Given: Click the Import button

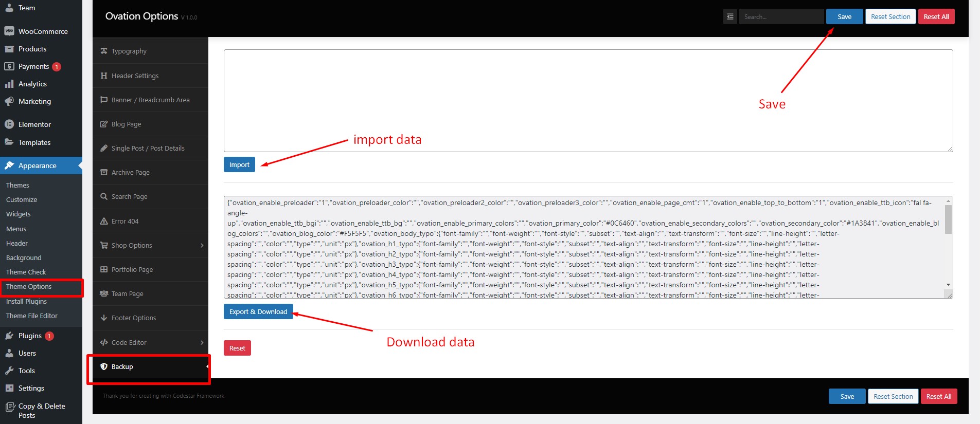Looking at the screenshot, I should [x=239, y=164].
